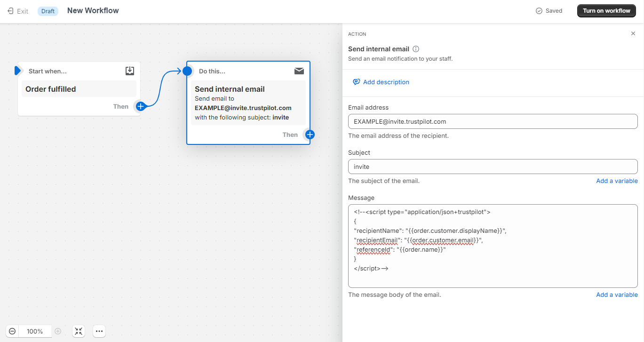Click the trigger icon on Start when node
This screenshot has height=342, width=644.
click(x=130, y=71)
